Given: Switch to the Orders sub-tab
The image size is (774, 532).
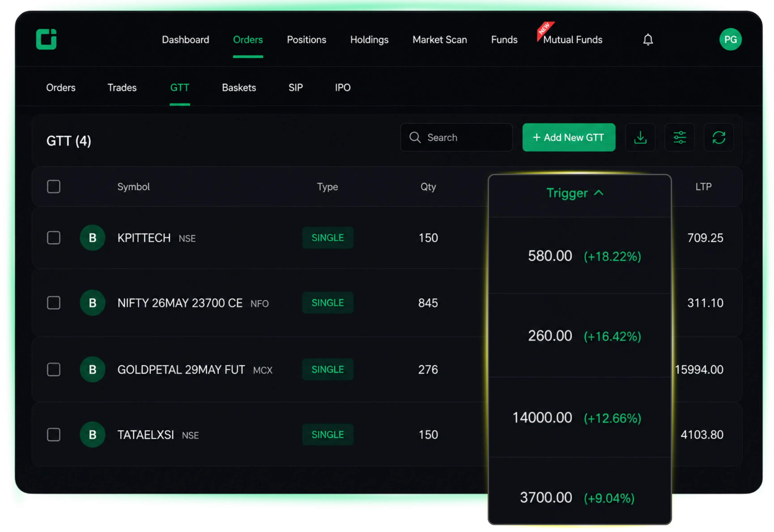Looking at the screenshot, I should pyautogui.click(x=61, y=88).
